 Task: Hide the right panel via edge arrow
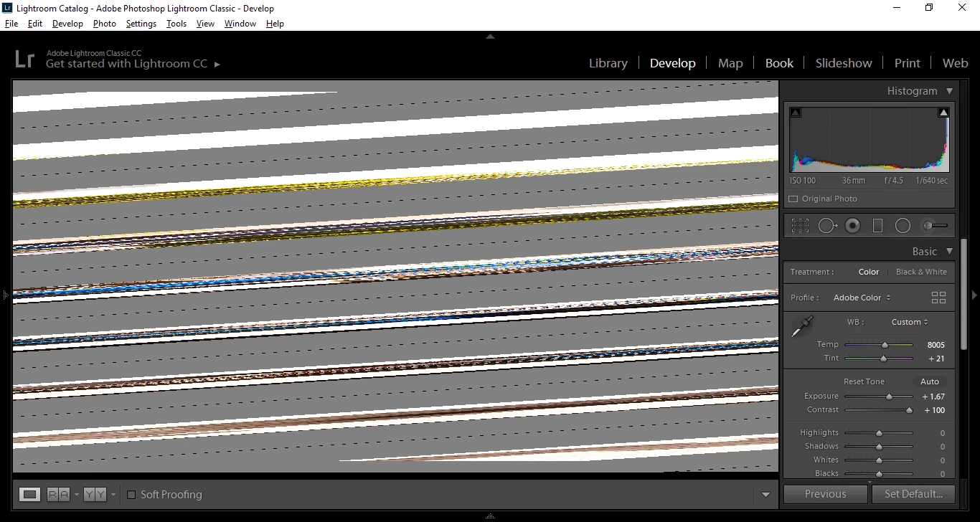coord(974,295)
